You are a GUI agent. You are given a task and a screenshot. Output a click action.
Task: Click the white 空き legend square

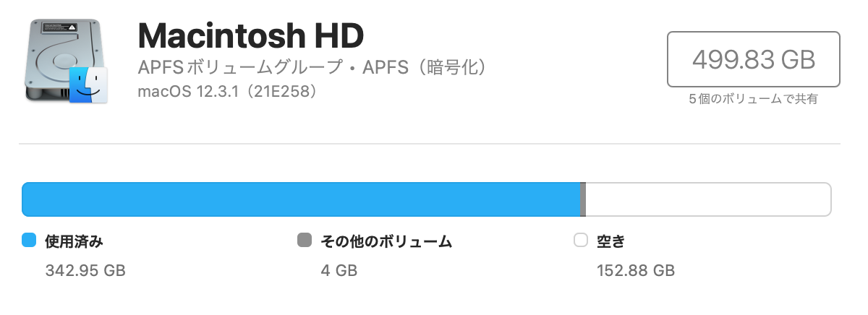point(580,241)
